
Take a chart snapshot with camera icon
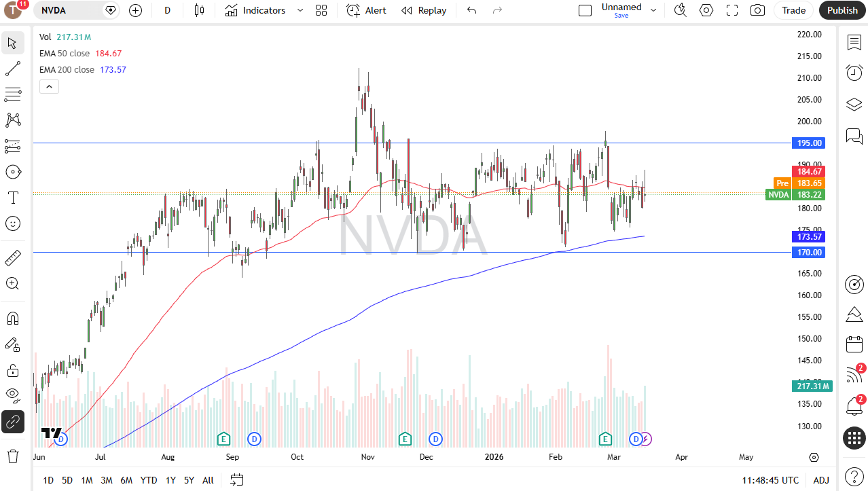pos(757,10)
